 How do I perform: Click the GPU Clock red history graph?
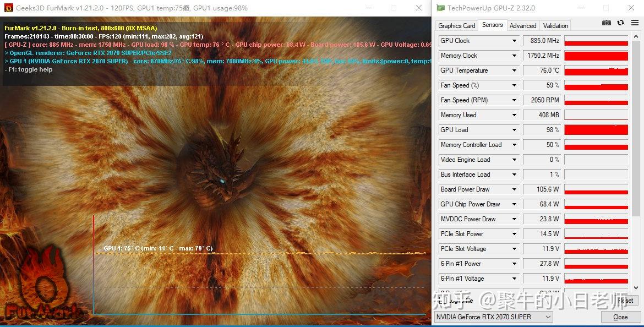[x=596, y=41]
